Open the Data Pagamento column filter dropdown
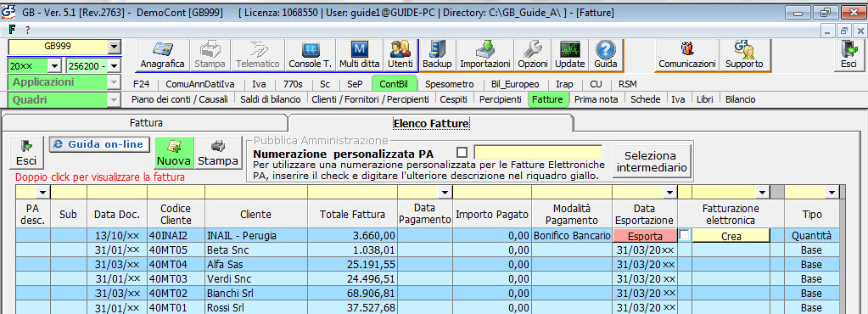 click(x=445, y=192)
